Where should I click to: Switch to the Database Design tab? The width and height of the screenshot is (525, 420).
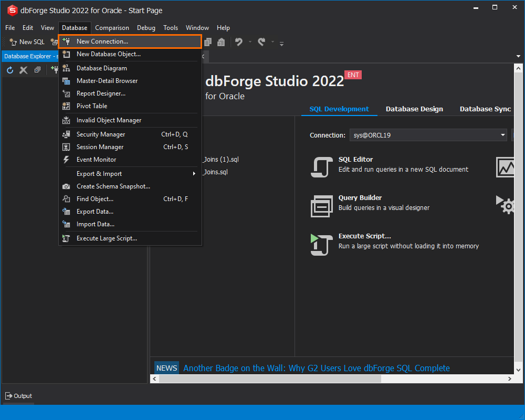click(414, 109)
